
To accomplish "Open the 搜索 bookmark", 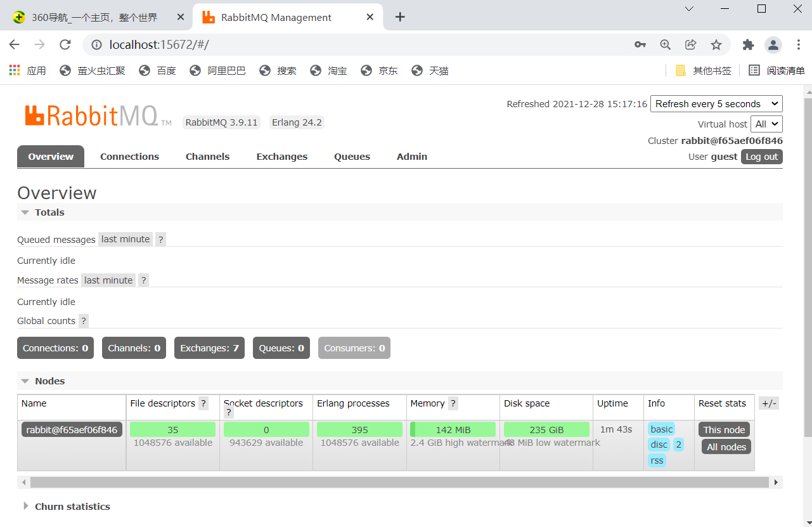I will click(278, 70).
